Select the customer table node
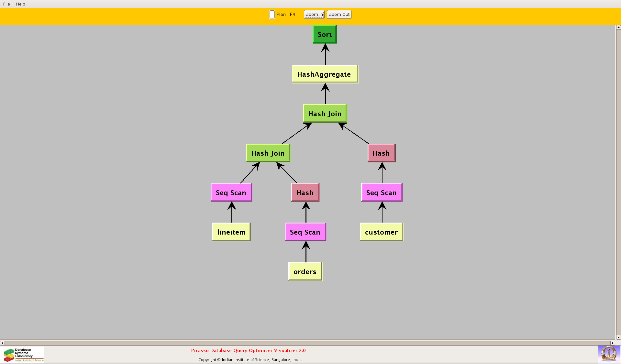This screenshot has height=364, width=621. click(381, 232)
